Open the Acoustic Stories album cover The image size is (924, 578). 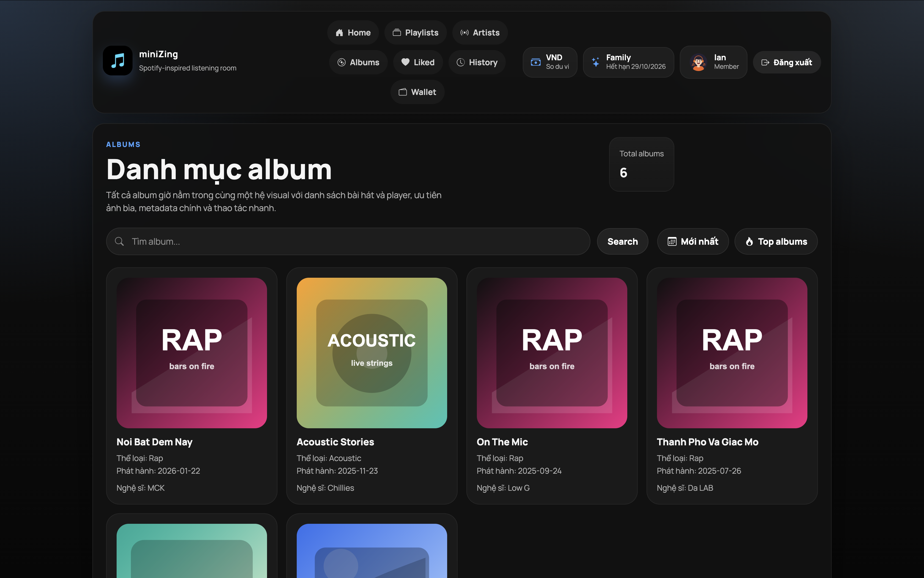click(372, 353)
